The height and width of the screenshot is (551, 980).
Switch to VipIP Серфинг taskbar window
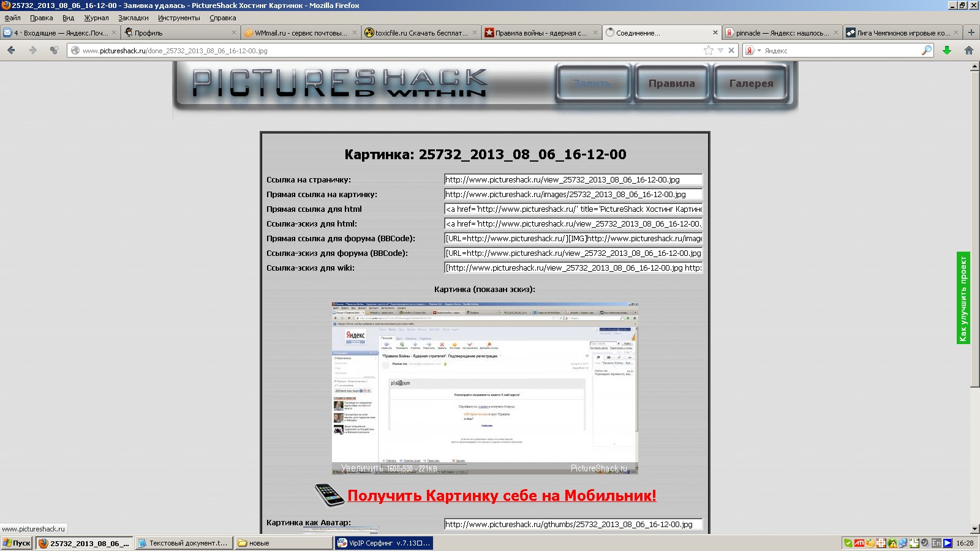(384, 543)
